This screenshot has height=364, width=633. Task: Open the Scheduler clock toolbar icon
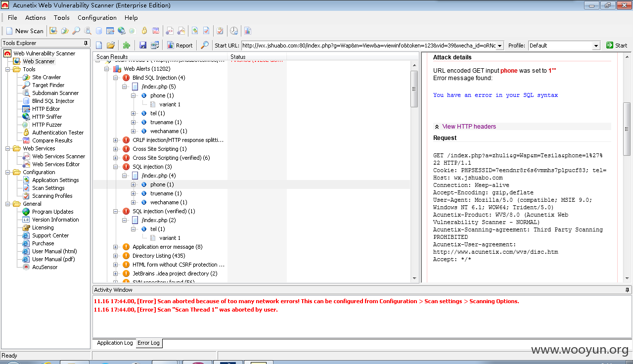[234, 31]
